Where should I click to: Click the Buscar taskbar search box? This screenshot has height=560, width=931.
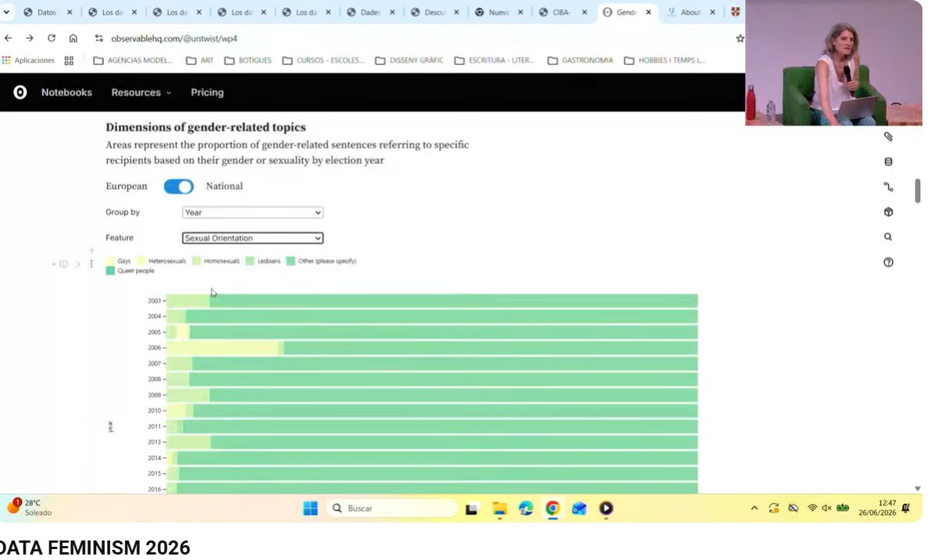392,508
